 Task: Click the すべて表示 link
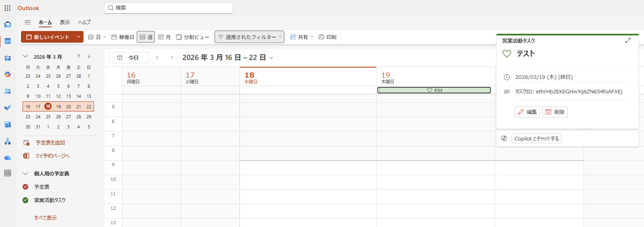[45, 218]
